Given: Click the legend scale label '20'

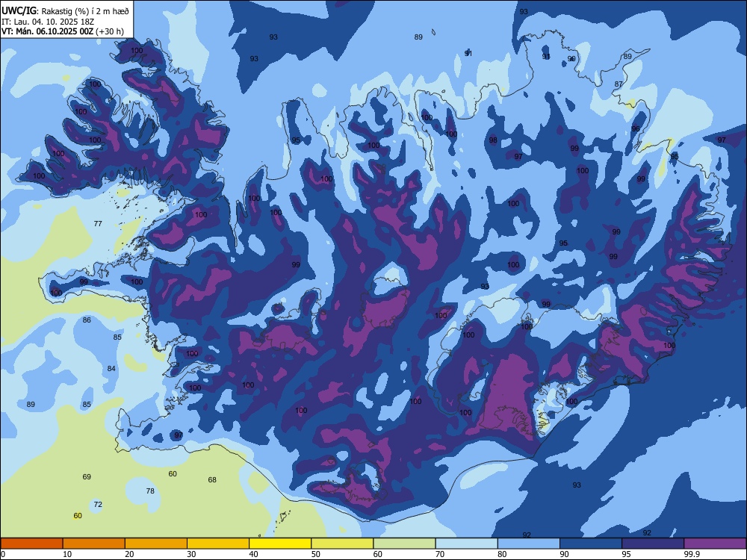Looking at the screenshot, I should (129, 554).
